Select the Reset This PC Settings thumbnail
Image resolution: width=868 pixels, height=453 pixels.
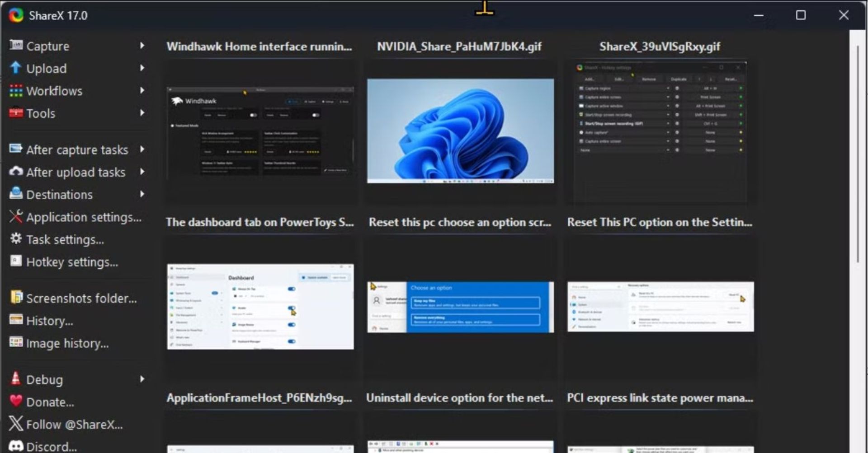[660, 307]
